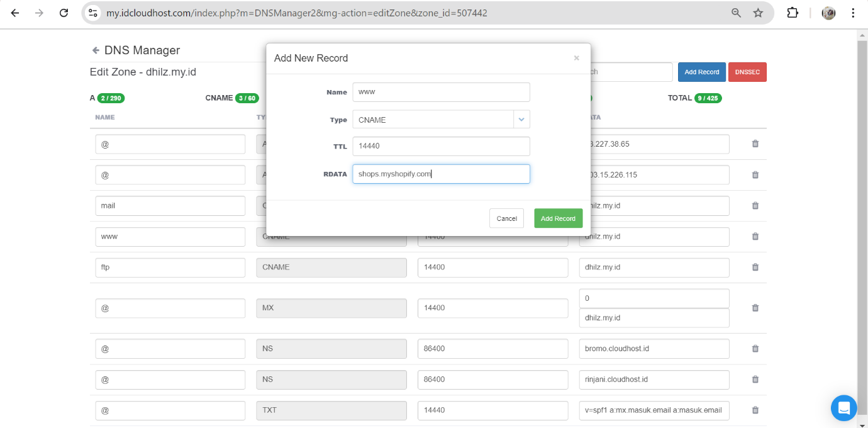Click the ftp name field
This screenshot has width=868, height=428.
[x=170, y=267]
